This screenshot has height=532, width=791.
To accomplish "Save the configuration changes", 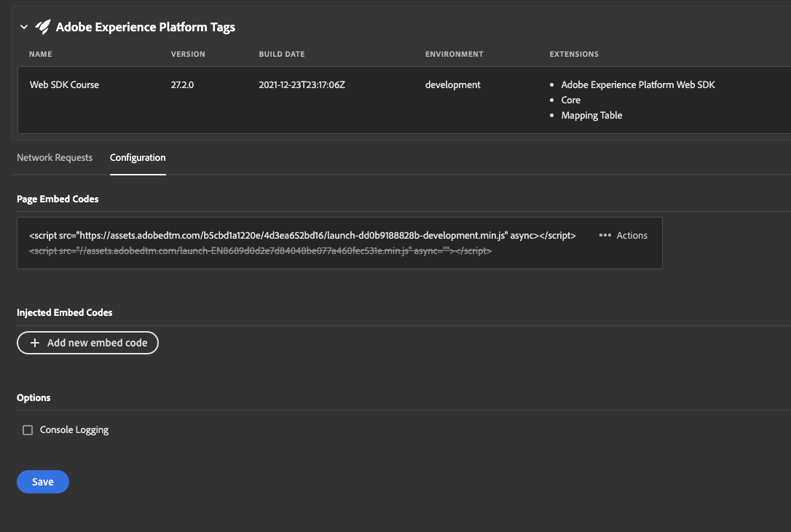I will tap(42, 481).
